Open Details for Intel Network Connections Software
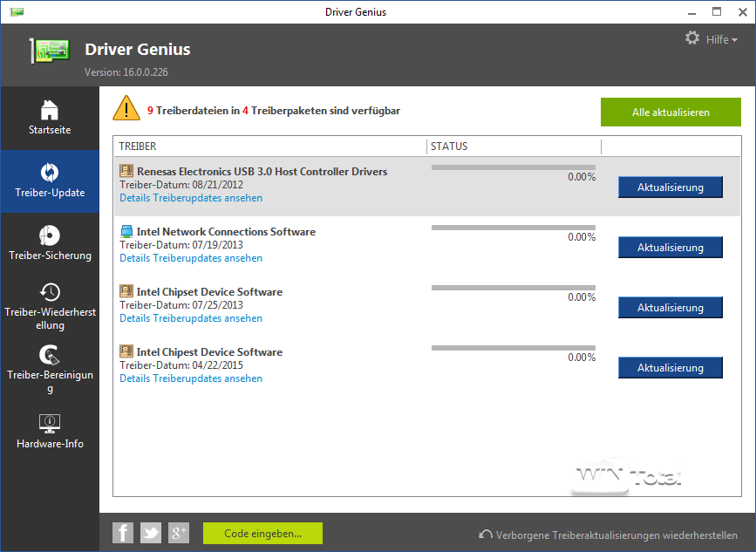This screenshot has height=552, width=756. point(190,257)
